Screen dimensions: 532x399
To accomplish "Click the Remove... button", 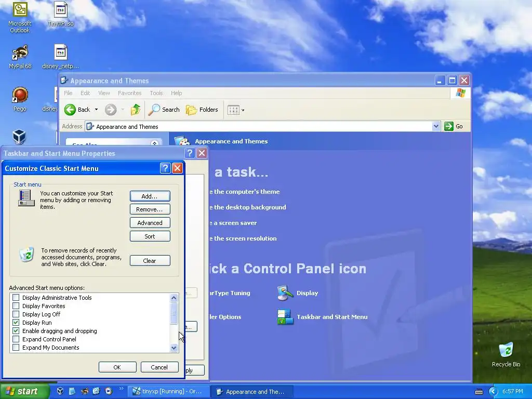I will [x=150, y=209].
